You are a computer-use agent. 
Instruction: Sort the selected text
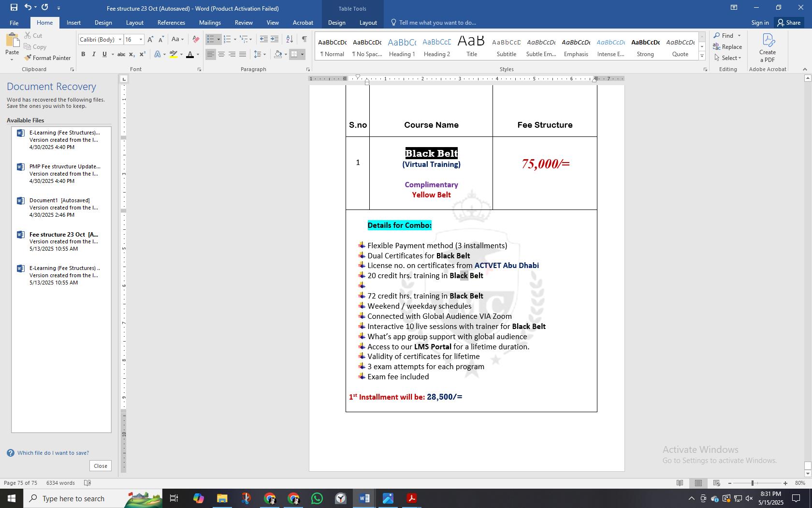(x=290, y=40)
